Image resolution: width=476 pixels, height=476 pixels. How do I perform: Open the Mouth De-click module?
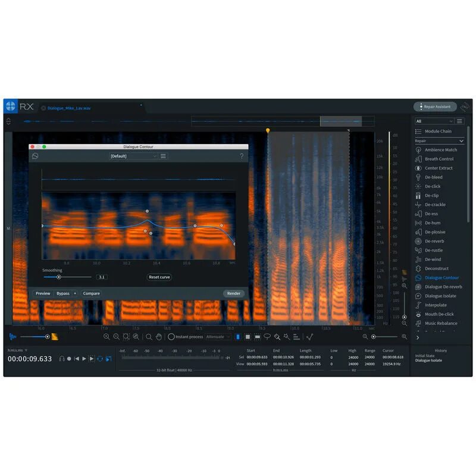[x=434, y=314]
